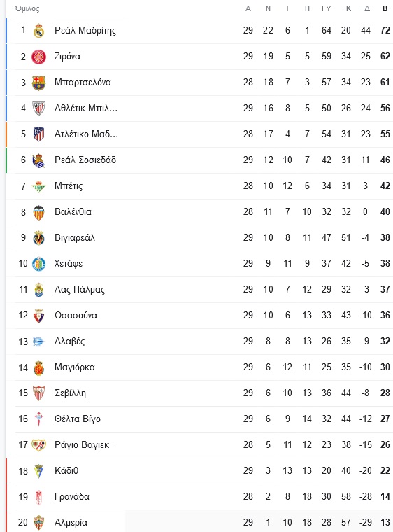Click the bold Β points column header
Viewport: 393px width, 532px height.
click(x=385, y=9)
